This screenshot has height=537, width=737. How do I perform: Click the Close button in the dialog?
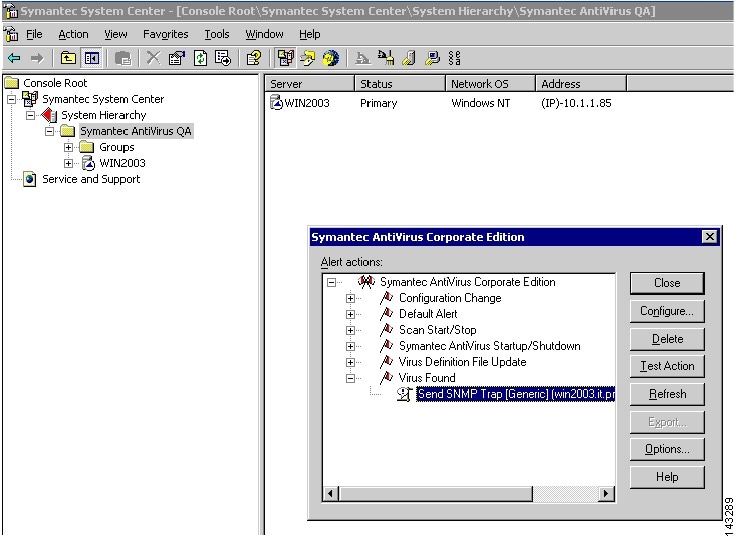point(667,283)
